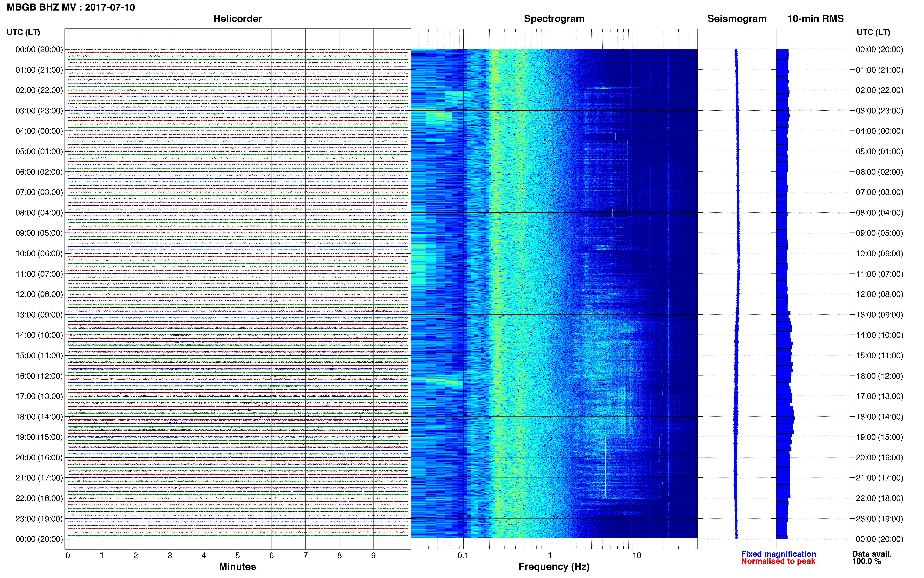Pick minute tick '9' on the helicorder axis
This screenshot has width=924, height=578.
373,555
